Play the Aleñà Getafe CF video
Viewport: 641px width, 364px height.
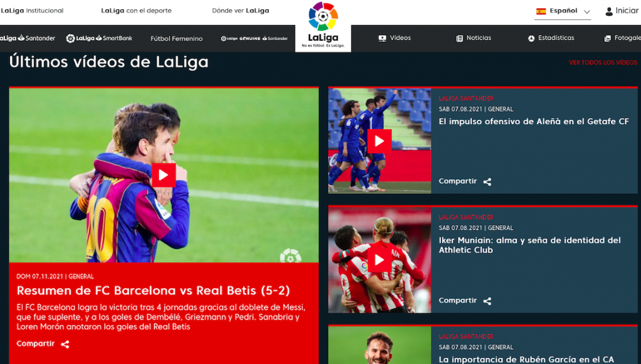pos(379,141)
